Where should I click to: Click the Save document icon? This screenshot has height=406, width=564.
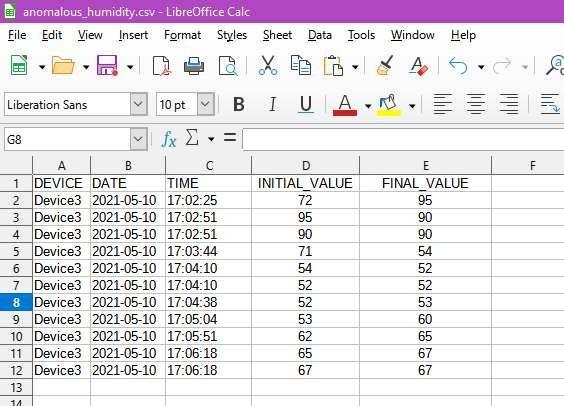[x=107, y=65]
